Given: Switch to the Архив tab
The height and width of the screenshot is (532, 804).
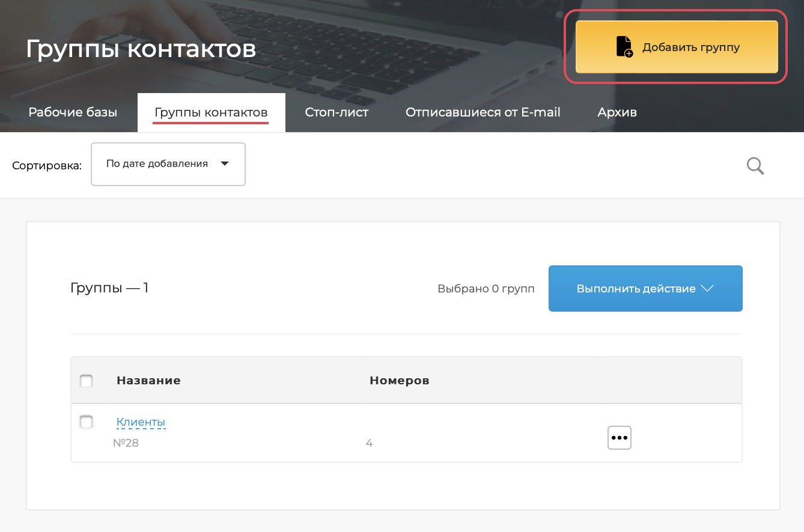Looking at the screenshot, I should (x=617, y=112).
